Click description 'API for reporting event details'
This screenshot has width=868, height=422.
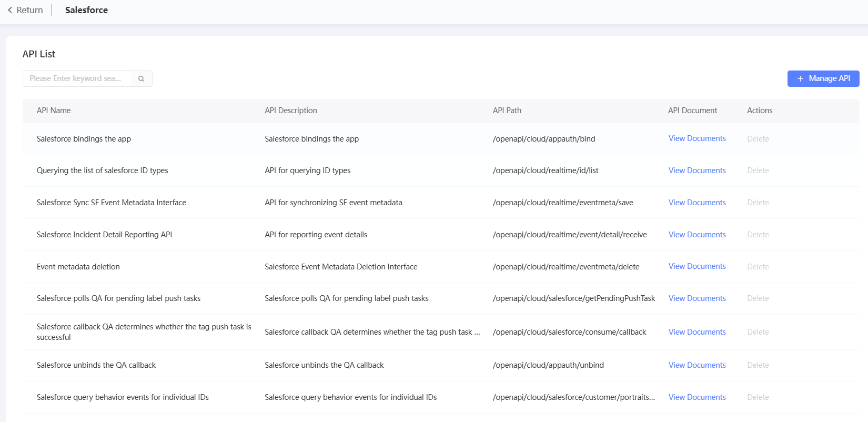(x=316, y=235)
